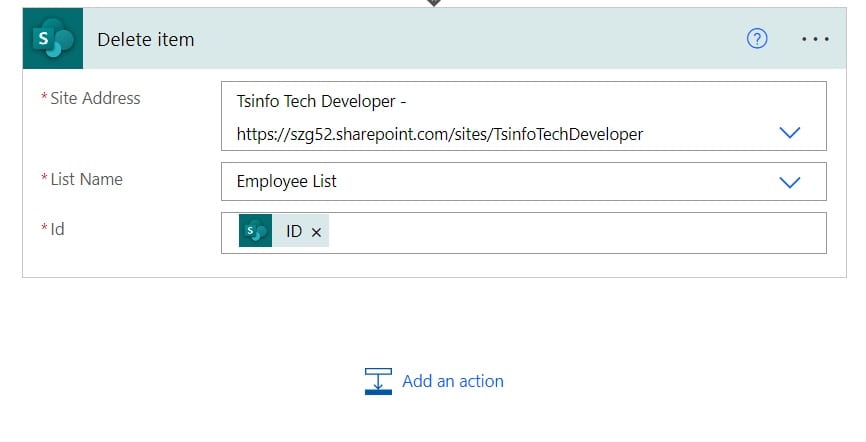Focus the Id input field
The image size is (866, 442).
pyautogui.click(x=524, y=233)
